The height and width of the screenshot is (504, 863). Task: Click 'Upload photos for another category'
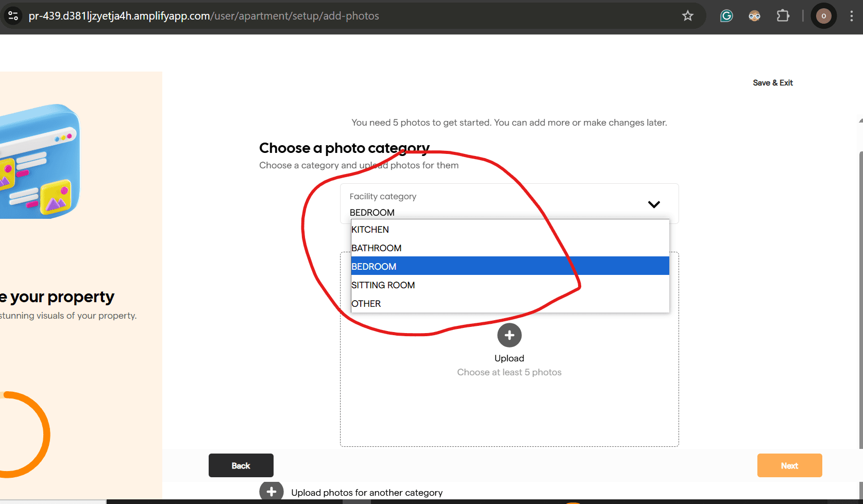coord(367,493)
